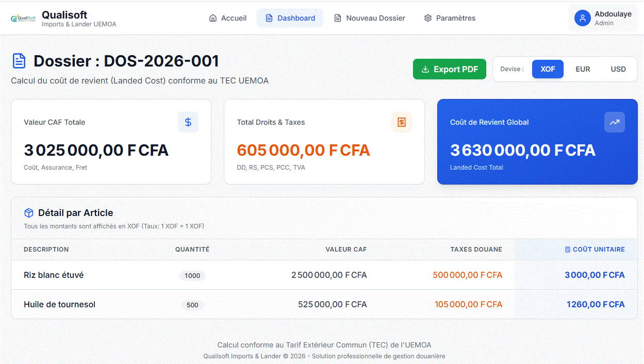The image size is (644, 364).
Task: Select the XOF currency option
Action: pos(548,69)
